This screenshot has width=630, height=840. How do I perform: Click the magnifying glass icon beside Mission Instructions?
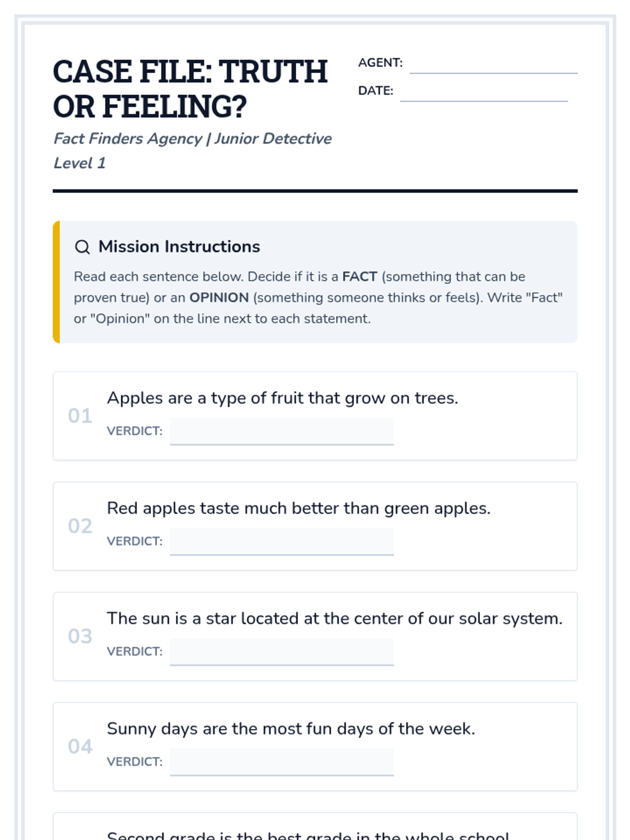point(82,247)
